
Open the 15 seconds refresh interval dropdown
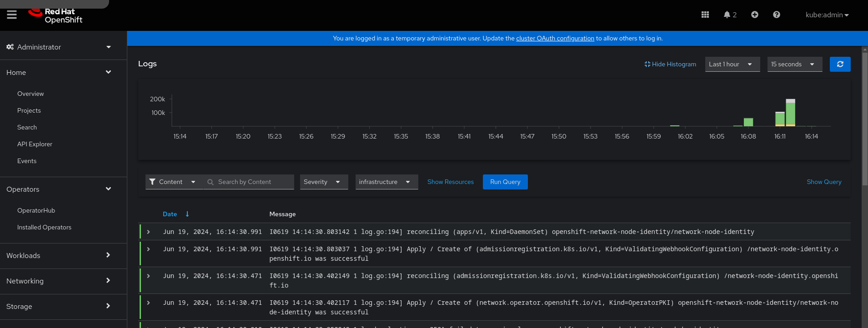coord(794,65)
